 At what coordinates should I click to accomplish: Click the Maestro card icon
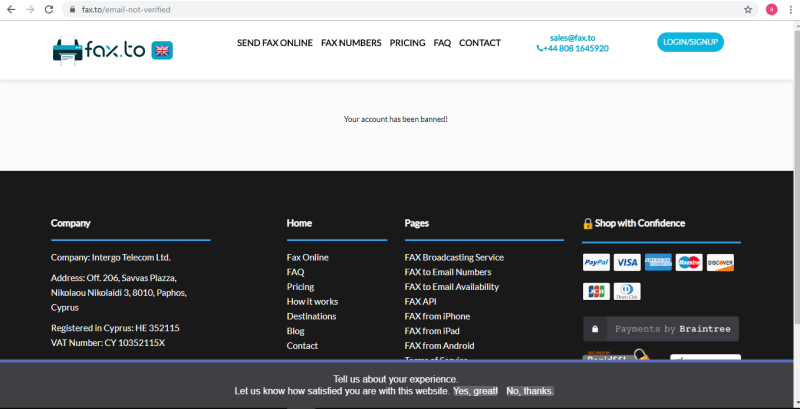pos(689,263)
